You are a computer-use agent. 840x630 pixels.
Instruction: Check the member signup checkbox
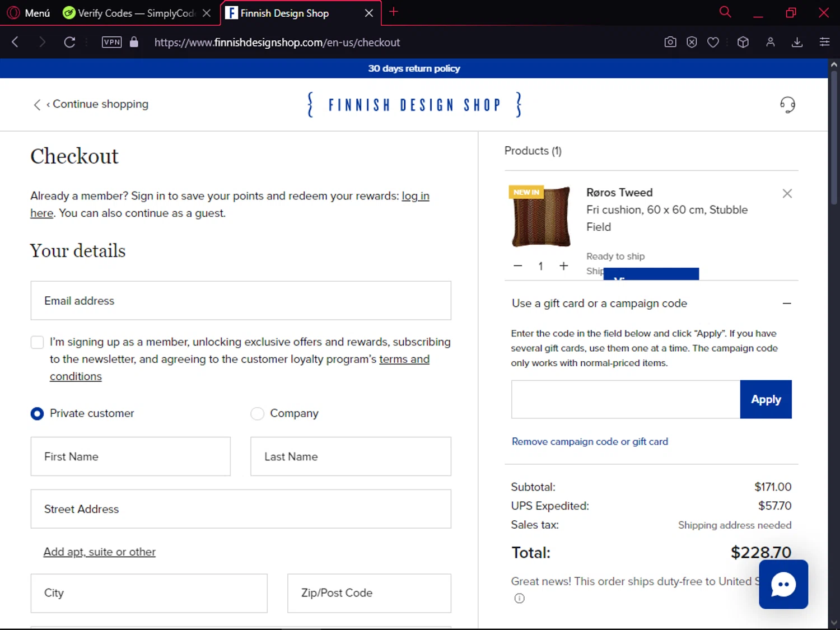coord(37,342)
